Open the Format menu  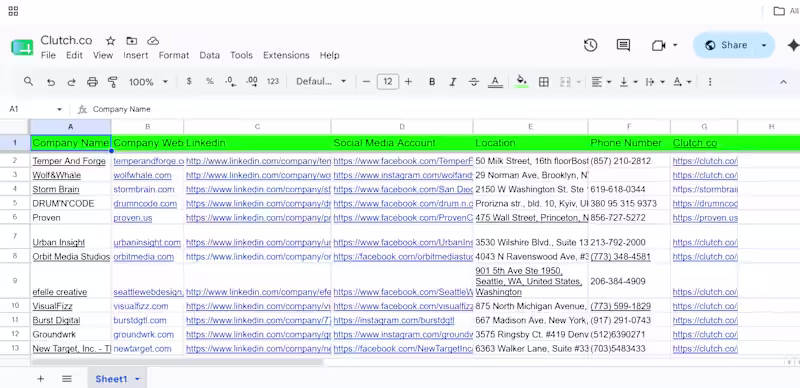[174, 55]
